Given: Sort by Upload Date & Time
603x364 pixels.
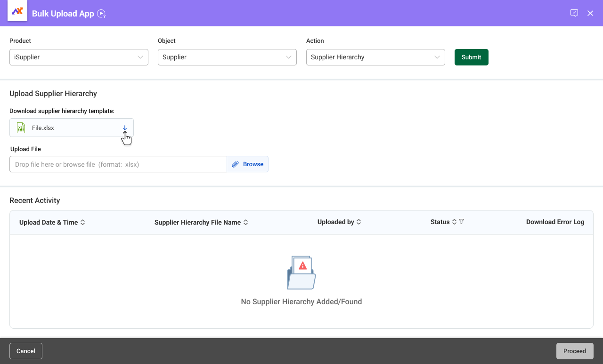Looking at the screenshot, I should point(83,222).
